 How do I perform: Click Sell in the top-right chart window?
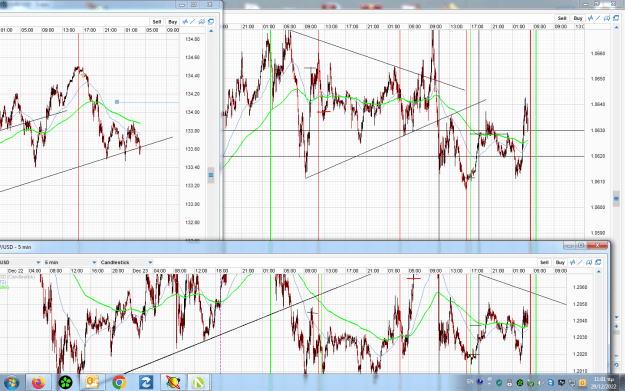562,18
